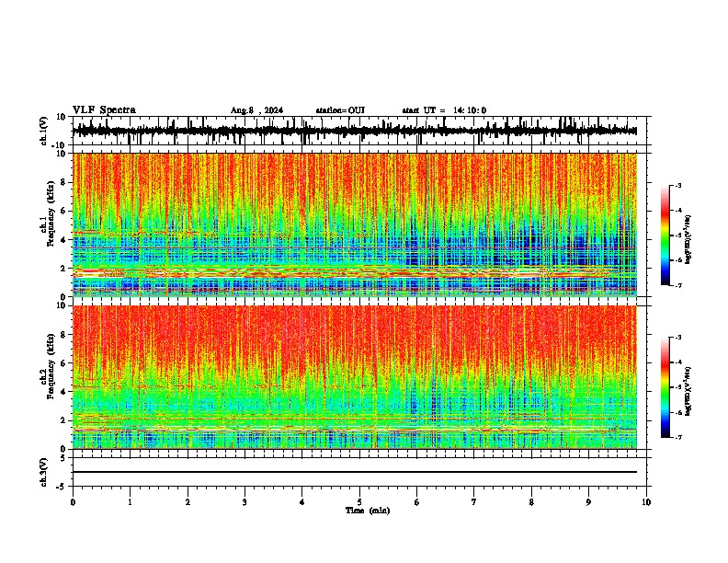The image size is (728, 563).
Task: Click the 'ch.2 Frequency (kHz)' axis label
Action: click(x=49, y=366)
